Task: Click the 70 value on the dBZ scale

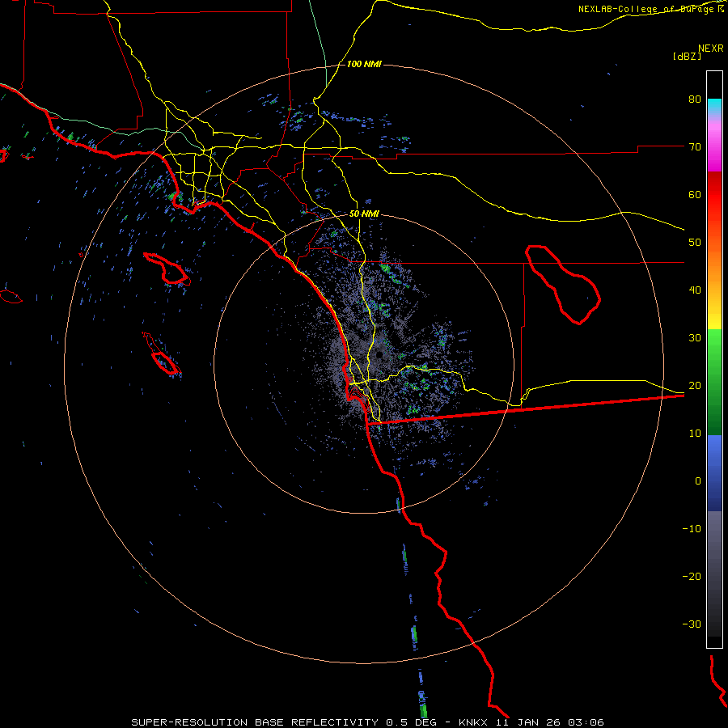Action: 695,147
